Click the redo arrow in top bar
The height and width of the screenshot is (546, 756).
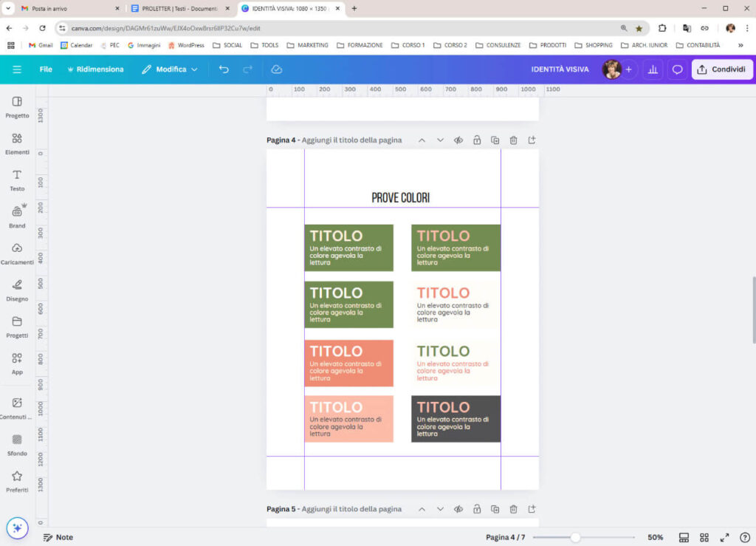tap(248, 69)
